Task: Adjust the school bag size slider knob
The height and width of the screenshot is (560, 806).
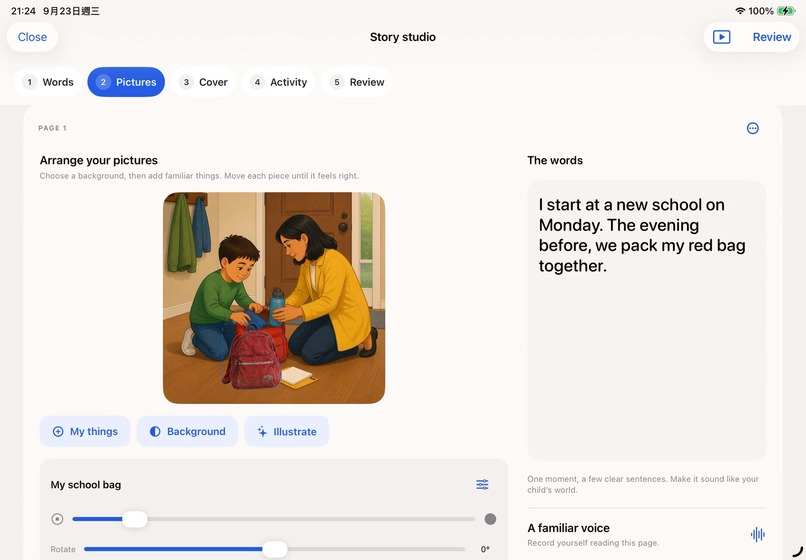Action: [x=135, y=519]
